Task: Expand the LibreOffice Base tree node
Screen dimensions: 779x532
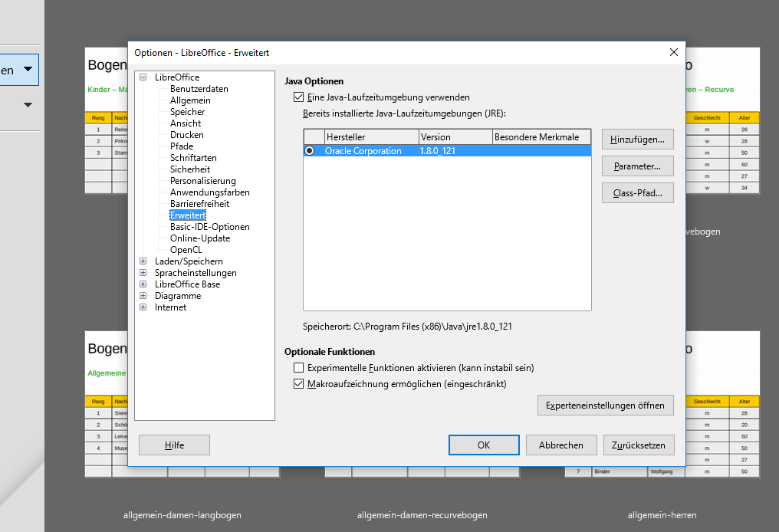Action: 143,284
